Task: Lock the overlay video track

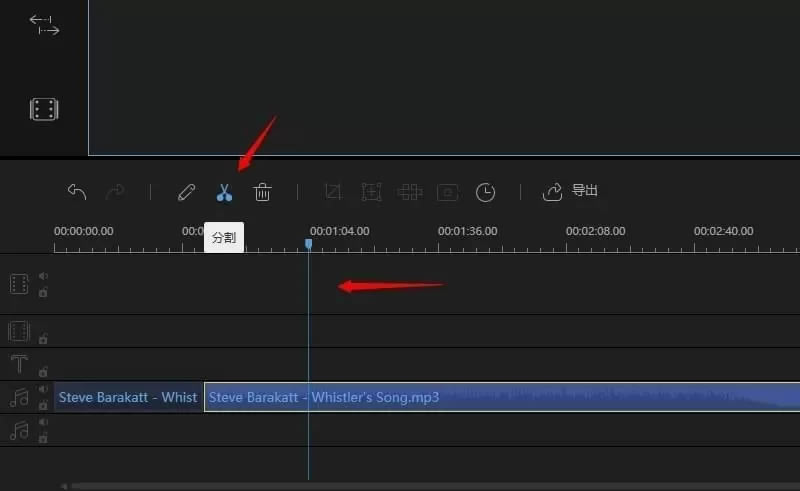Action: (43, 338)
